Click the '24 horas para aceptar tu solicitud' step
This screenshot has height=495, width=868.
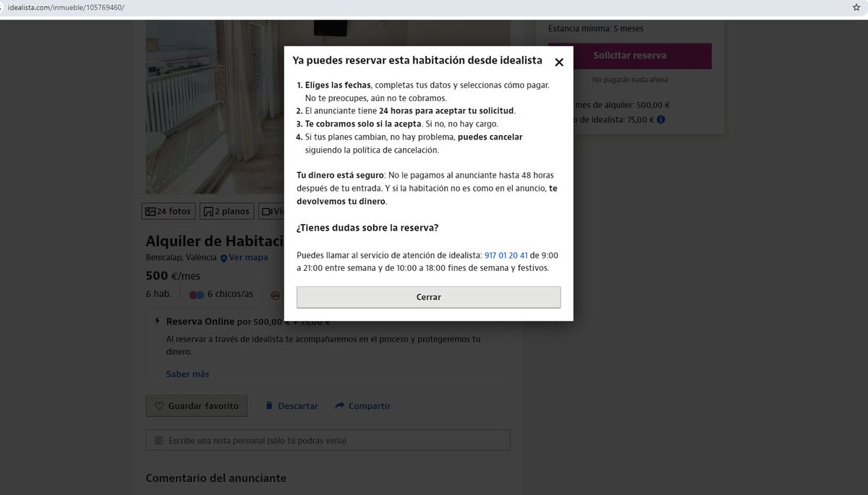(446, 111)
